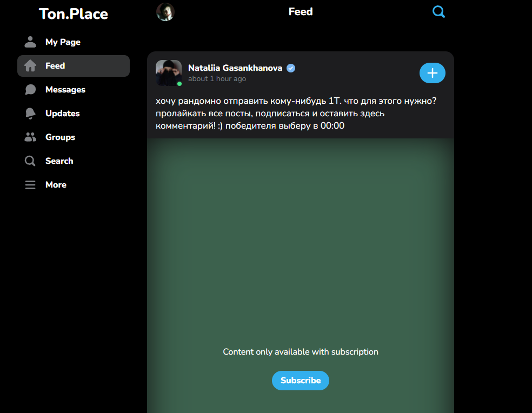The image size is (532, 413).
Task: Click the home icon beside Feed
Action: pos(30,66)
